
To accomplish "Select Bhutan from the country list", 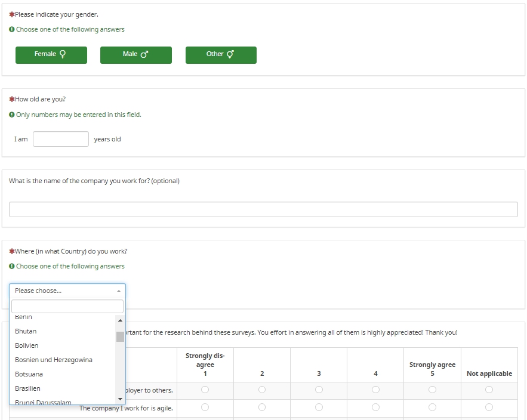I will (x=26, y=331).
